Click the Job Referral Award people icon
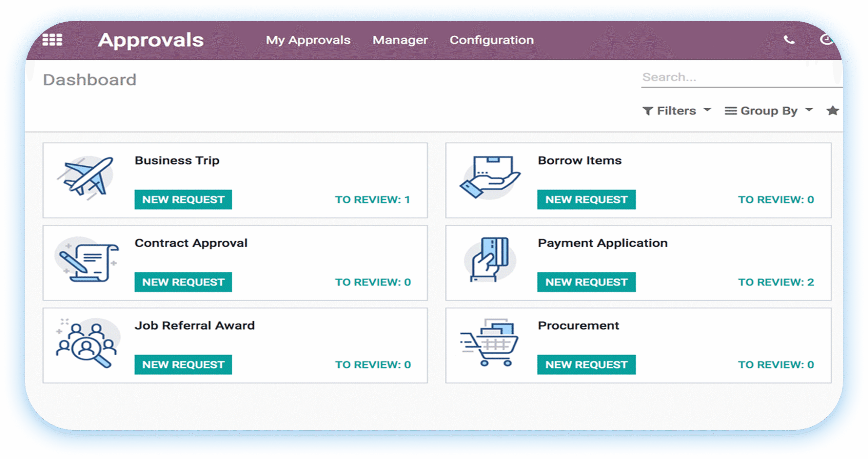Screen dimensions: 868x459 point(87,343)
